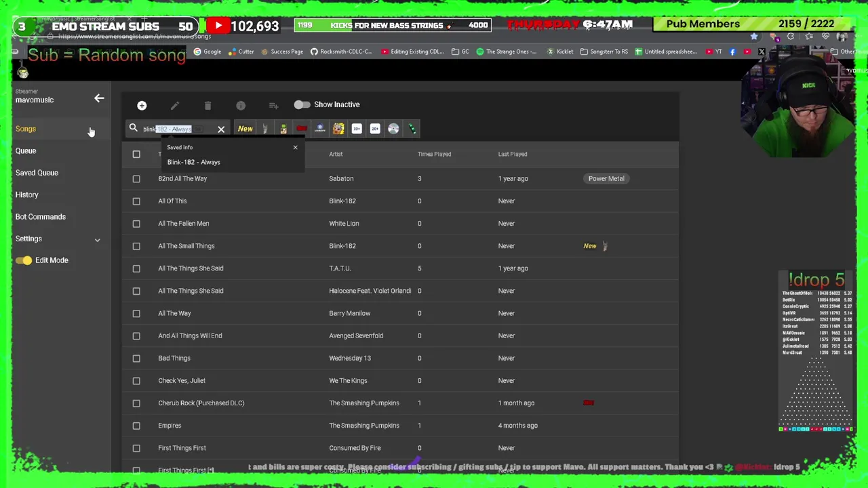Check the box for And All Things Will End
The width and height of the screenshot is (868, 488).
coord(136,335)
